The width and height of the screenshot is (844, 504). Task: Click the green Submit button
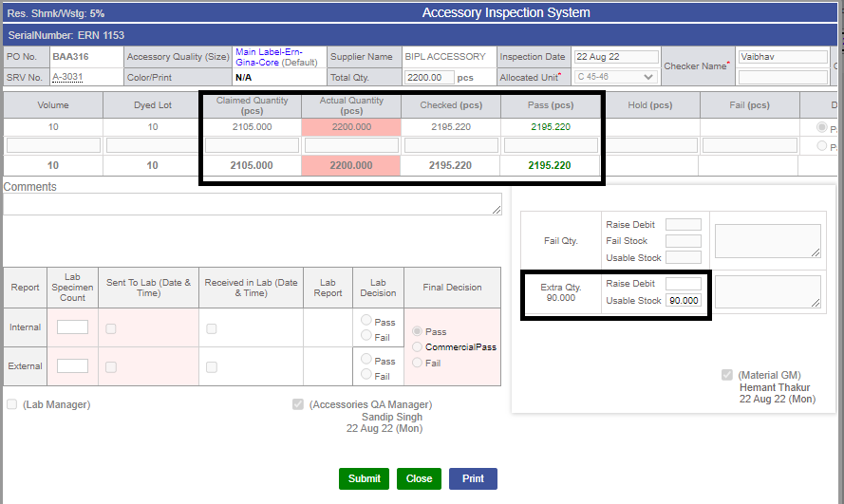[x=364, y=478]
